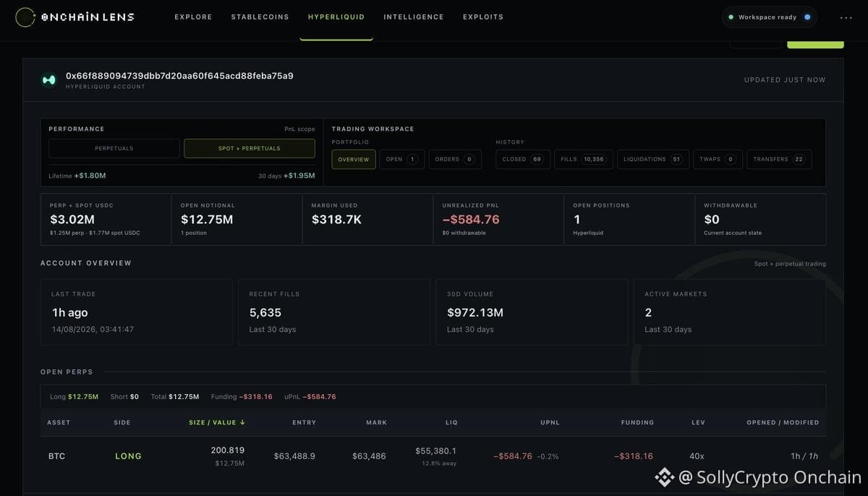Click the Active Markets 2 card
The image size is (868, 496).
click(730, 312)
